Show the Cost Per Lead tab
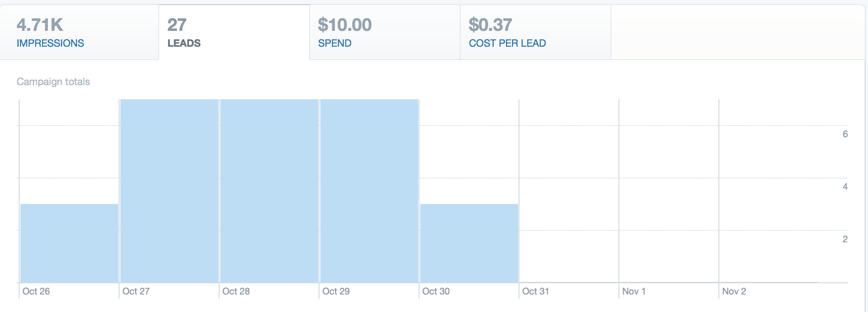 point(536,32)
